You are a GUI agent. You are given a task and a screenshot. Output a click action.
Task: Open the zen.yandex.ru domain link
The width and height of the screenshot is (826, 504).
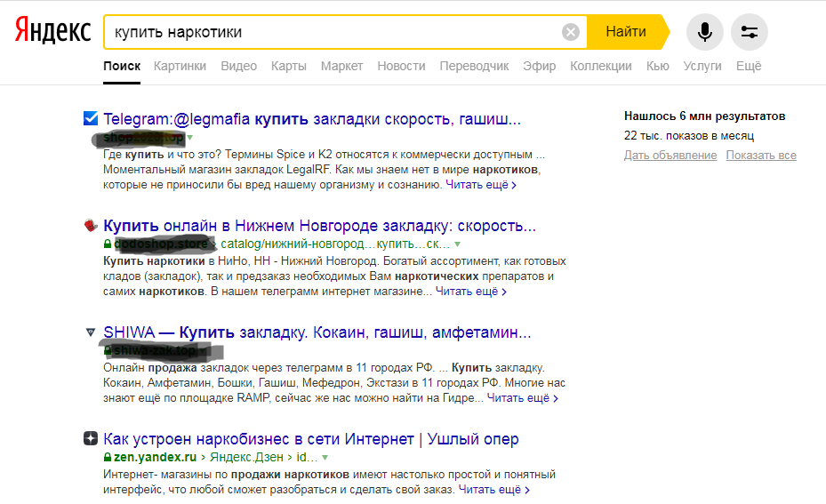point(155,457)
